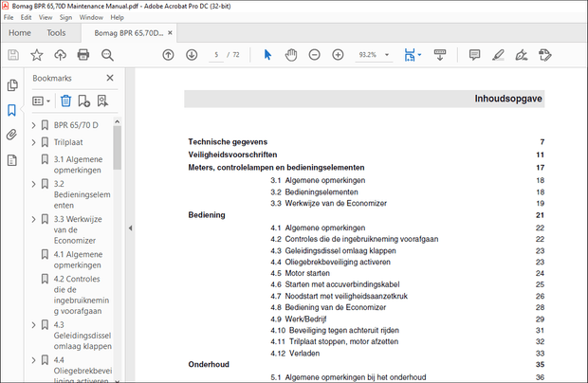Open the View menu
This screenshot has width=588, height=383.
click(46, 17)
